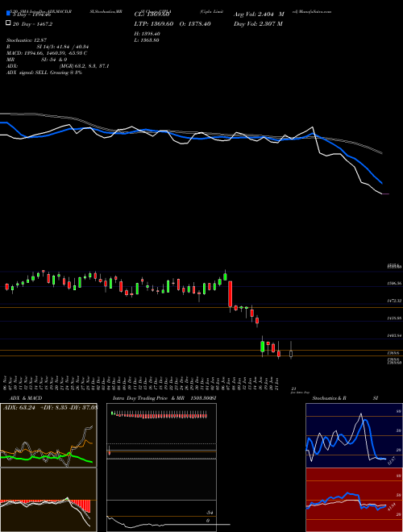Click the end of the blue 5-day SMA line
Image resolution: width=403 pixels, height=532 pixels.
(382, 183)
